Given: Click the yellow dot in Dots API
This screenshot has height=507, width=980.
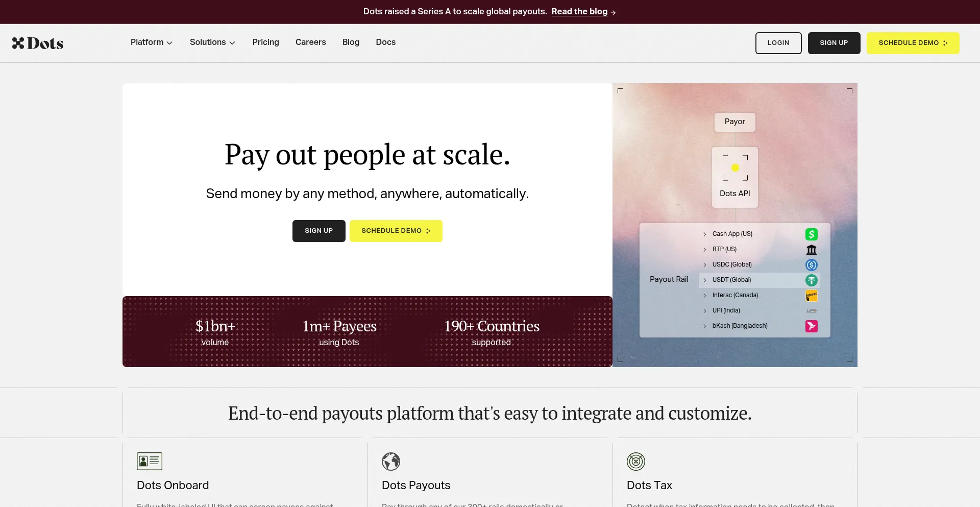Looking at the screenshot, I should 735,168.
